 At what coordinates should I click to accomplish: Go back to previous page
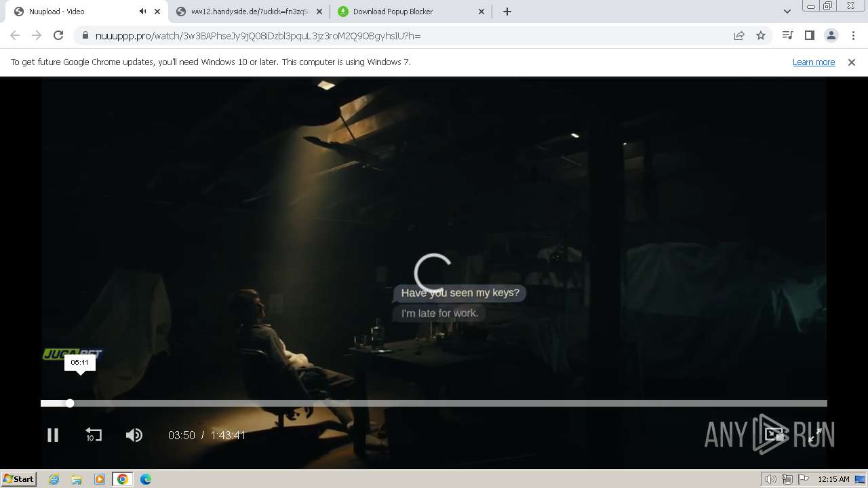(x=15, y=35)
